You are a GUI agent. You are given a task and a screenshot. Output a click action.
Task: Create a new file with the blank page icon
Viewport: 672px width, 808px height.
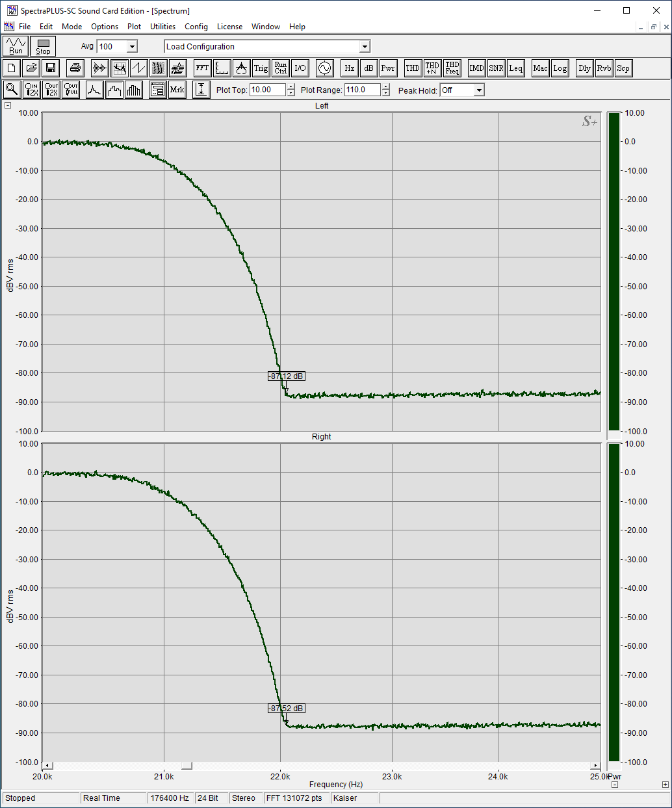pos(12,68)
